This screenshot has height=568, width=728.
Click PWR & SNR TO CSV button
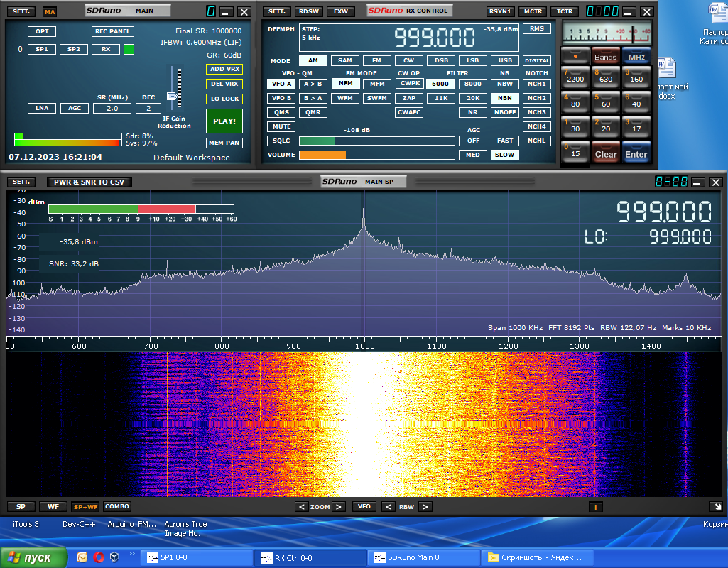point(89,182)
